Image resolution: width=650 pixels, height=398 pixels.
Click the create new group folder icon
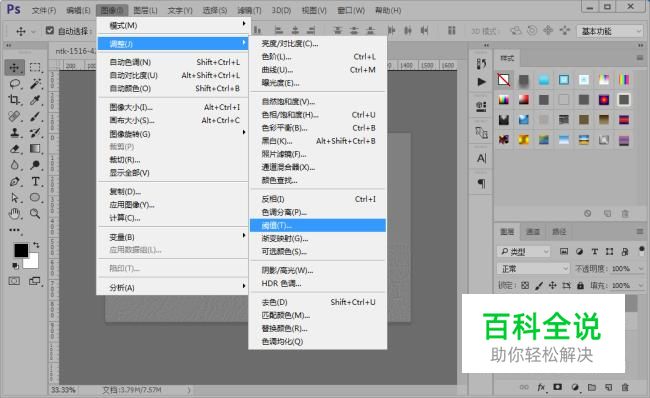tap(592, 387)
